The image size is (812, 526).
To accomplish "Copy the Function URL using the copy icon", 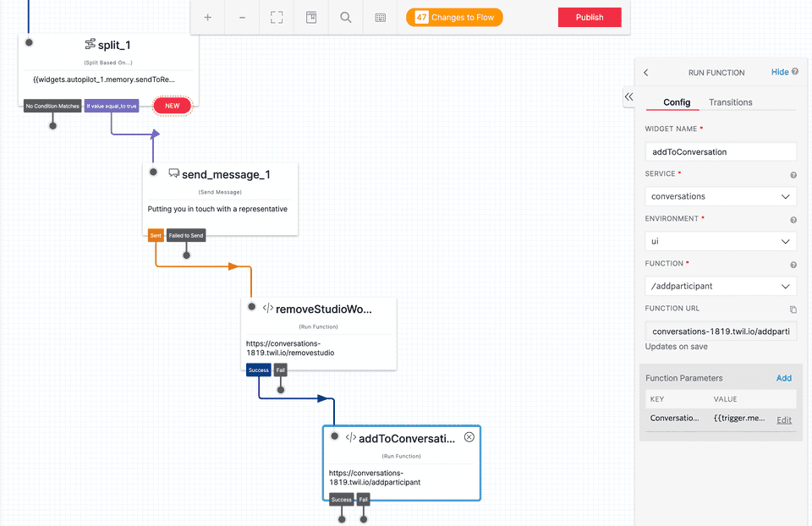I will coord(793,310).
